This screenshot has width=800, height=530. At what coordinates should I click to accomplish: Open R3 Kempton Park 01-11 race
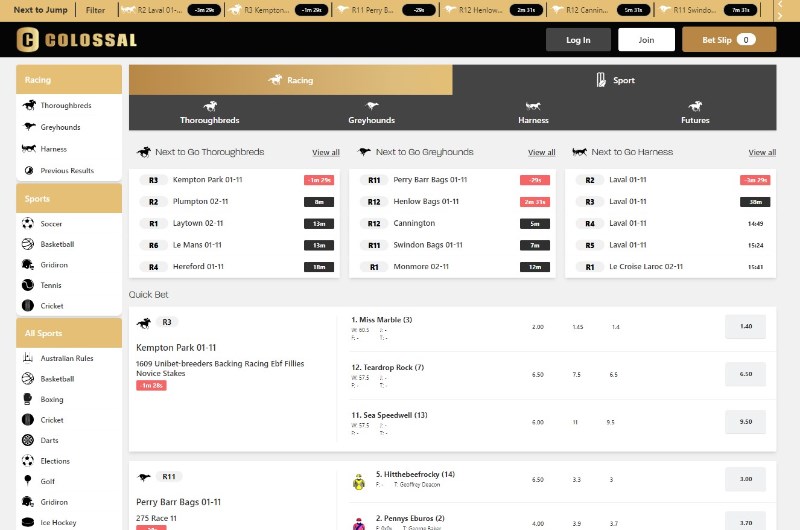tap(235, 180)
